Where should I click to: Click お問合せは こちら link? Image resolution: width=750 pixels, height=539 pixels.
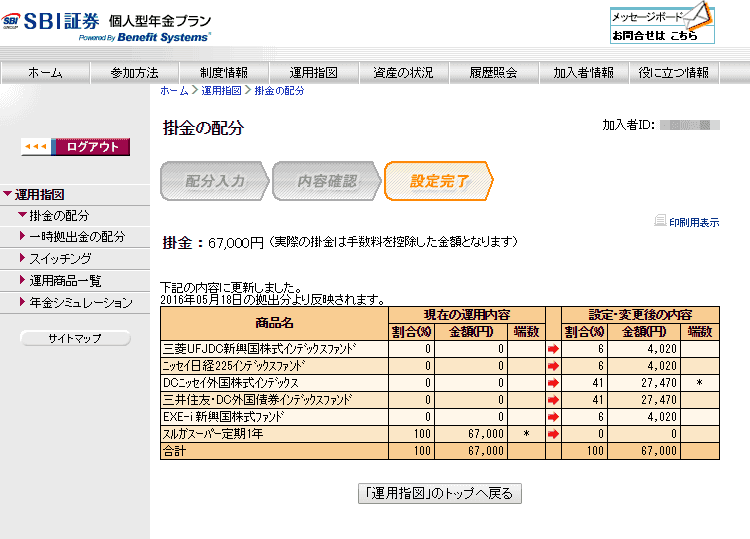654,35
